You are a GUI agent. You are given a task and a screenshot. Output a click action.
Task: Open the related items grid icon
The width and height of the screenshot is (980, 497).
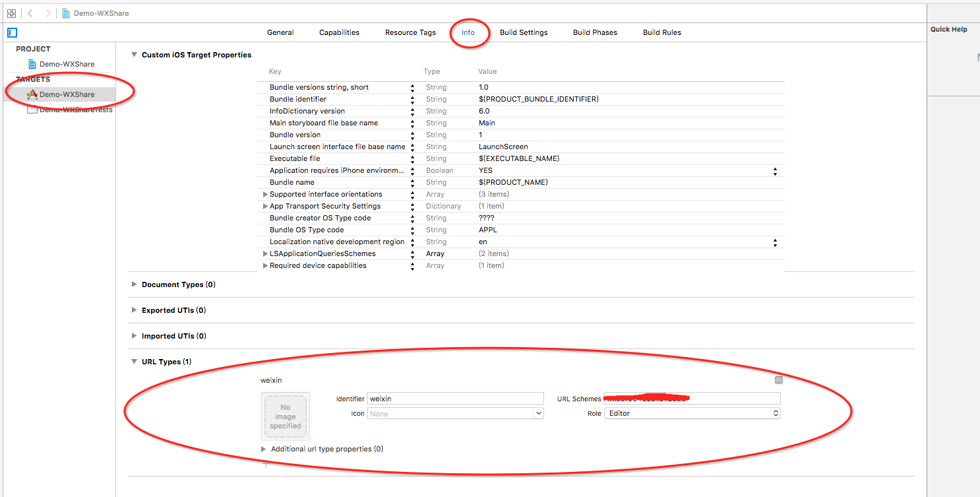11,13
